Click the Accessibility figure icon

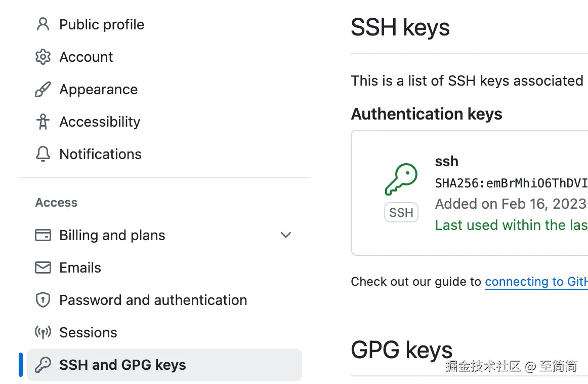(43, 122)
